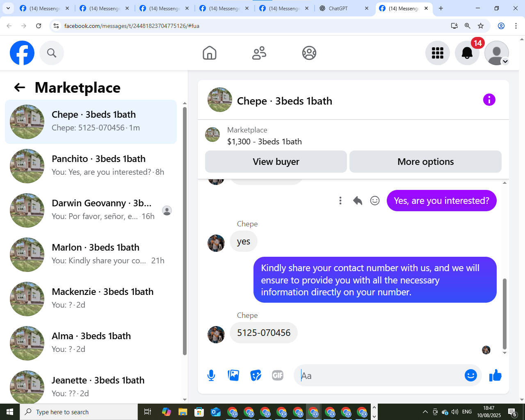The height and width of the screenshot is (420, 525).
Task: Open the Panchito conversation
Action: coord(91,166)
